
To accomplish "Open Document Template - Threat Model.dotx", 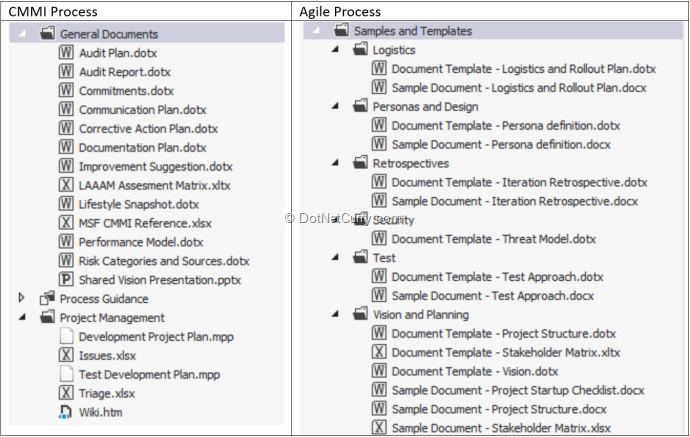I will pyautogui.click(x=494, y=239).
